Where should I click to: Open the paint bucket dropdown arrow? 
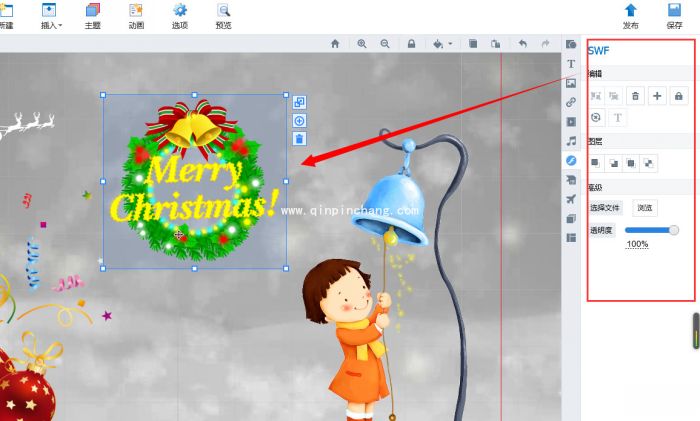pyautogui.click(x=450, y=44)
